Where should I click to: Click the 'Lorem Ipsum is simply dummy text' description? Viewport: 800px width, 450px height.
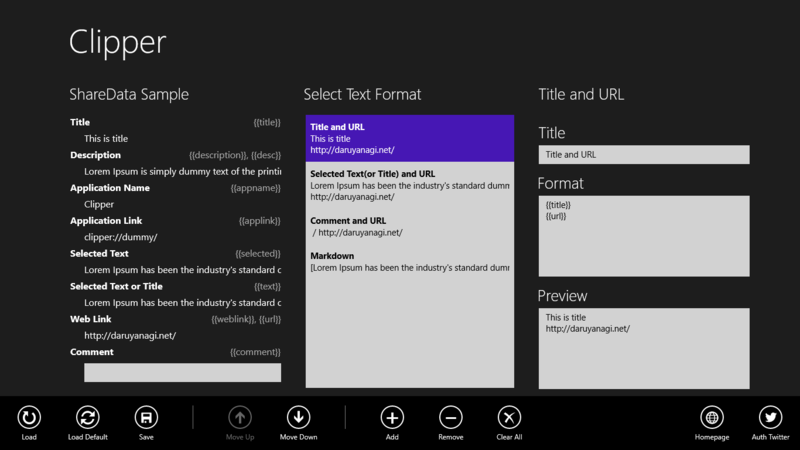[183, 171]
